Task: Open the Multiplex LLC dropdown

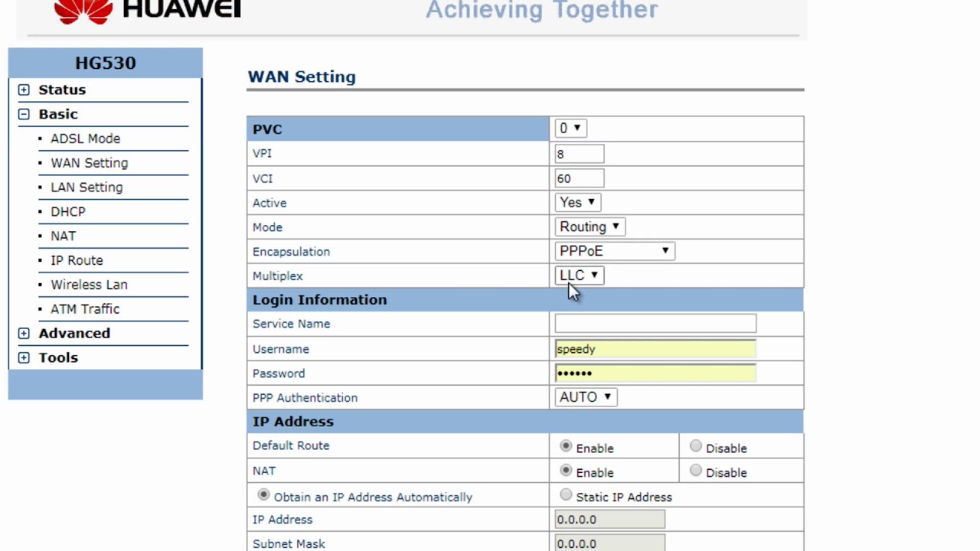Action: pyautogui.click(x=580, y=275)
